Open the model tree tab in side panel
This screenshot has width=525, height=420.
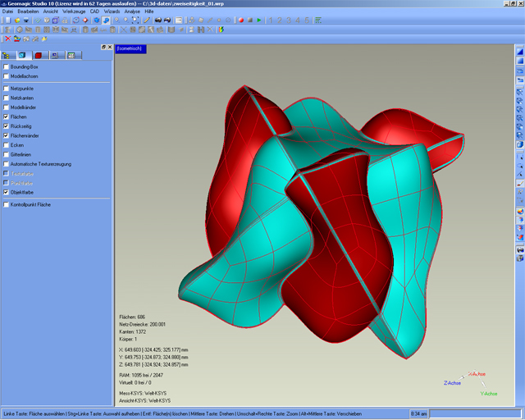tap(7, 55)
